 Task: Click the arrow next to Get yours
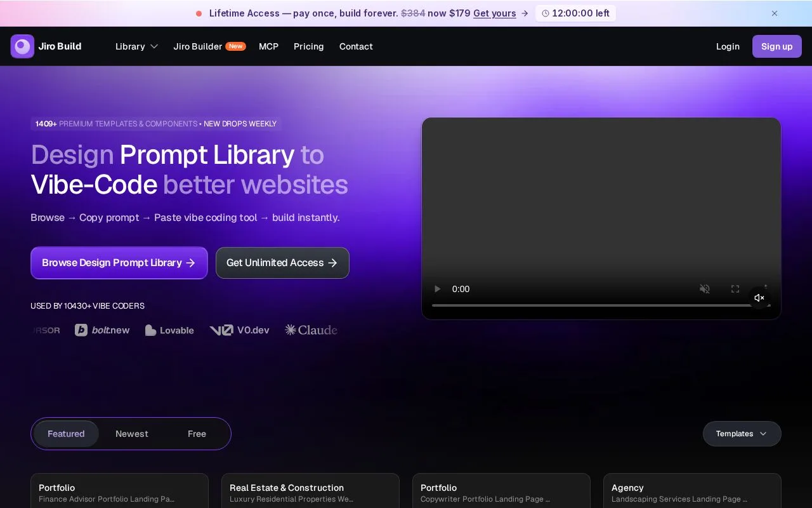525,13
